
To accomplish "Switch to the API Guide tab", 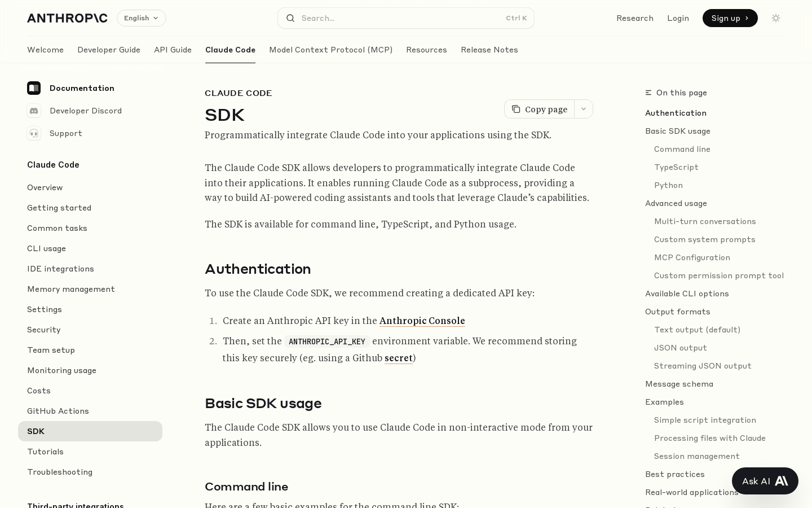I will tap(173, 50).
